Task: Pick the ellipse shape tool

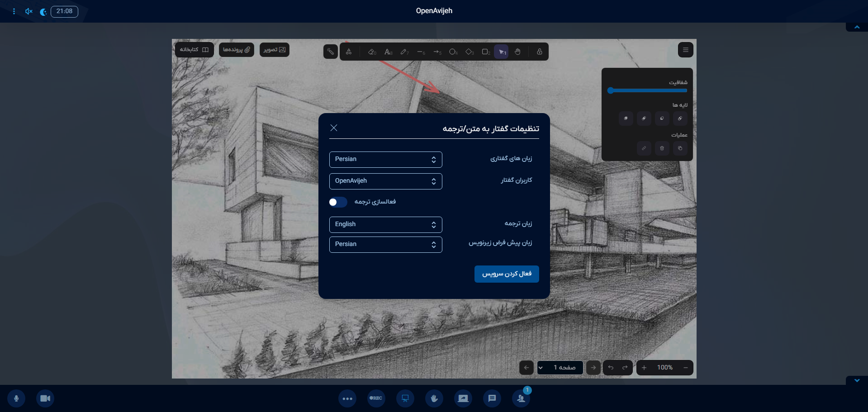Action: pyautogui.click(x=453, y=52)
